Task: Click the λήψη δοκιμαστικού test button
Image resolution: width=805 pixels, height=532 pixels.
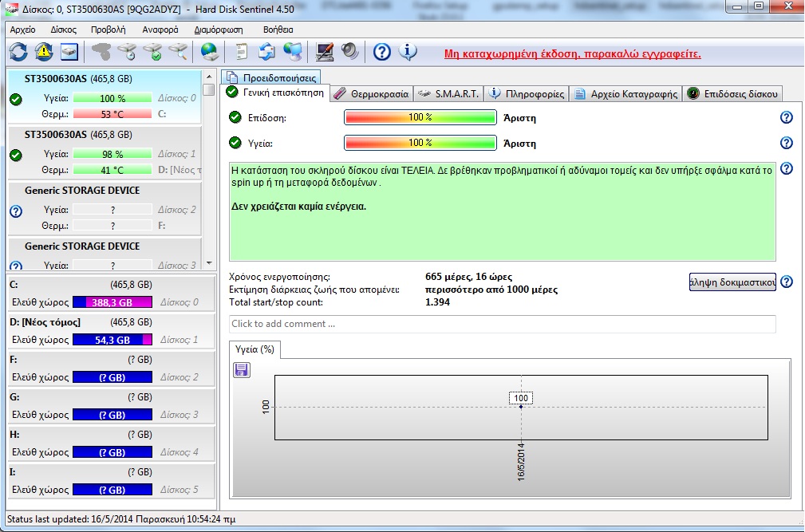Action: click(732, 282)
